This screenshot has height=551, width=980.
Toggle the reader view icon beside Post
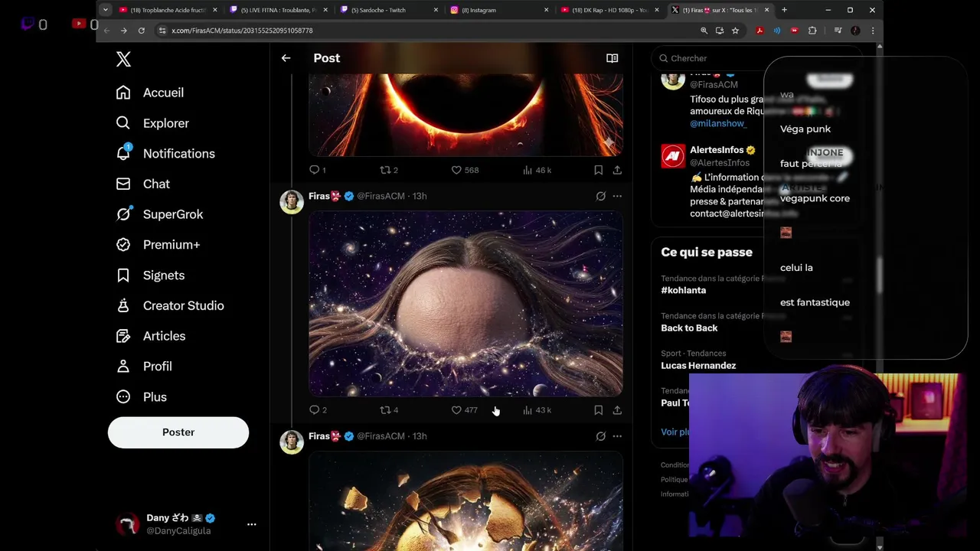point(612,58)
